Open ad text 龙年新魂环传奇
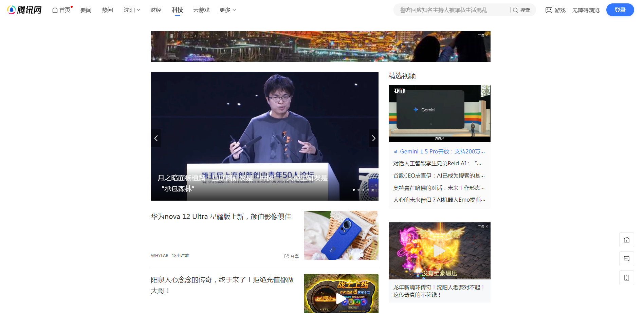The height and width of the screenshot is (313, 644). pyautogui.click(x=439, y=291)
